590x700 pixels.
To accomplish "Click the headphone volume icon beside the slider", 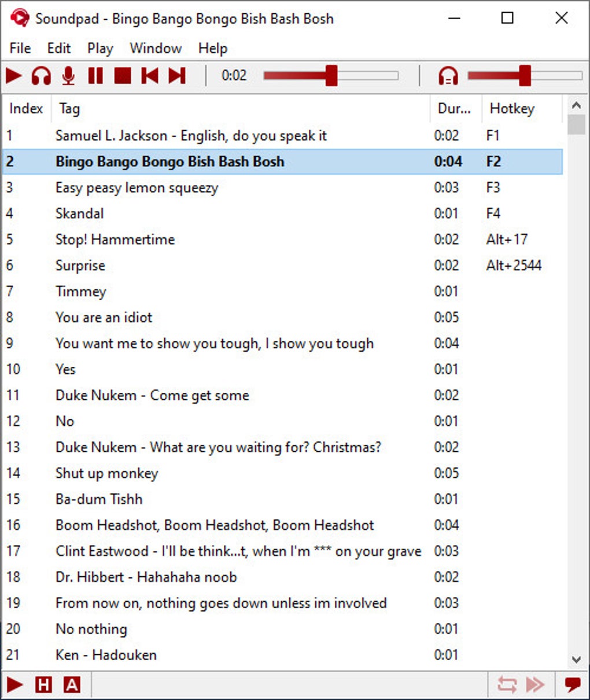I will [448, 76].
